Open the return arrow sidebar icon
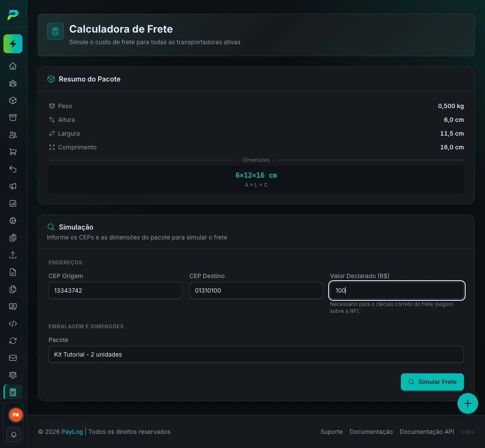Screen dimensions: 485x448 coord(13,169)
